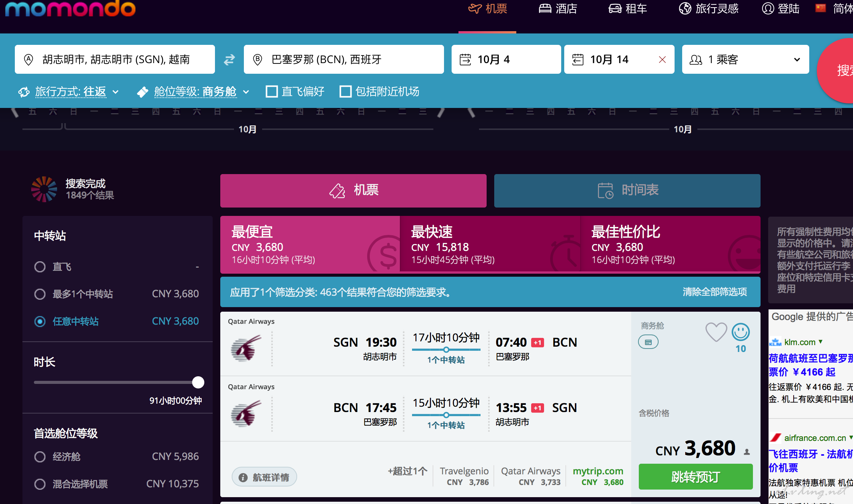853x504 pixels.
Task: Open the Hotels tab in top navigation
Action: (x=558, y=8)
